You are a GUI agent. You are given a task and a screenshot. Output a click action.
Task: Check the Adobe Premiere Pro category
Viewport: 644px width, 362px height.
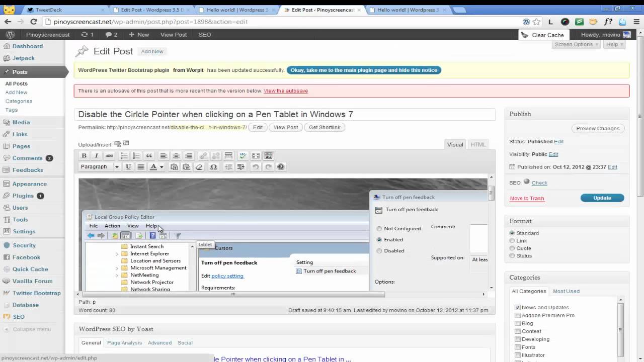coord(518,315)
